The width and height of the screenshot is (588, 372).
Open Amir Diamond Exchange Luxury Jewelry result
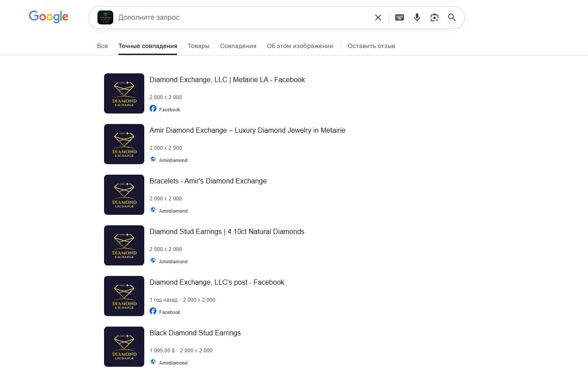tap(247, 130)
